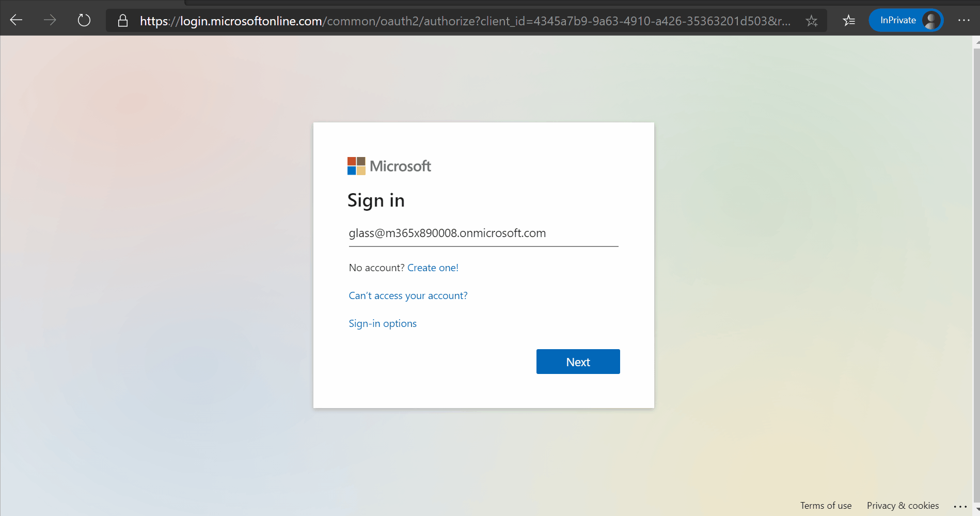
Task: Click the page vertical scrollbar
Action: [976, 258]
